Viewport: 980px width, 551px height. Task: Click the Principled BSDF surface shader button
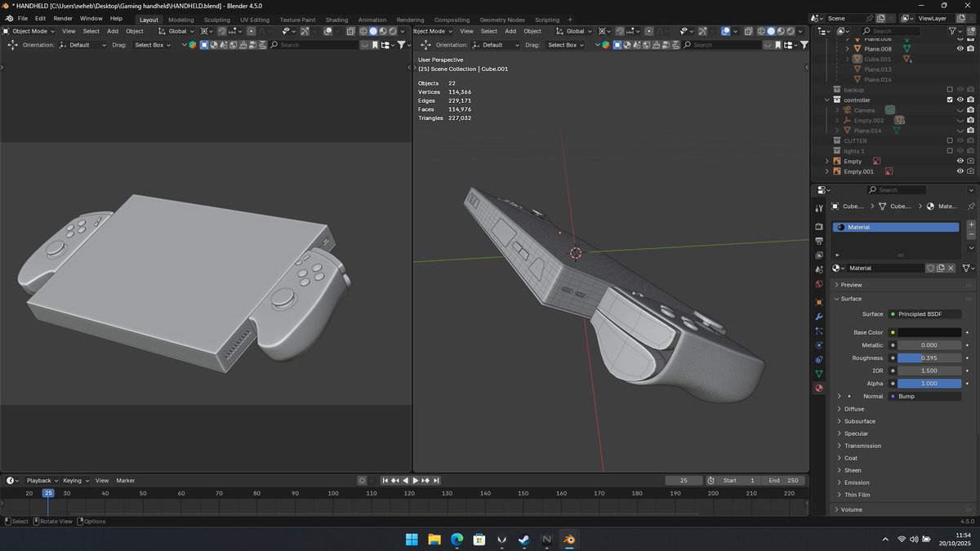[x=925, y=314]
